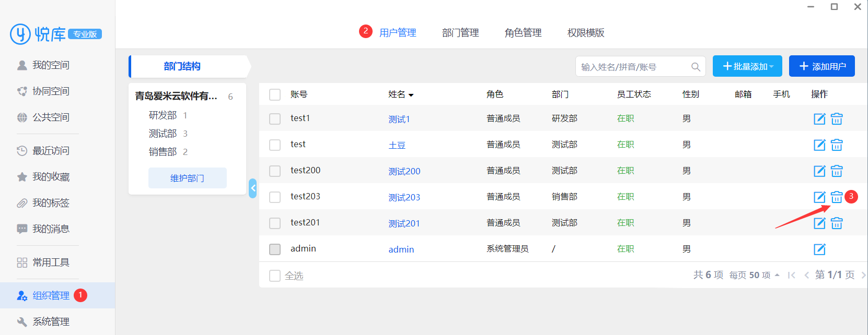The image size is (868, 335).
Task: Select 测试部 in the department tree
Action: coord(163,134)
